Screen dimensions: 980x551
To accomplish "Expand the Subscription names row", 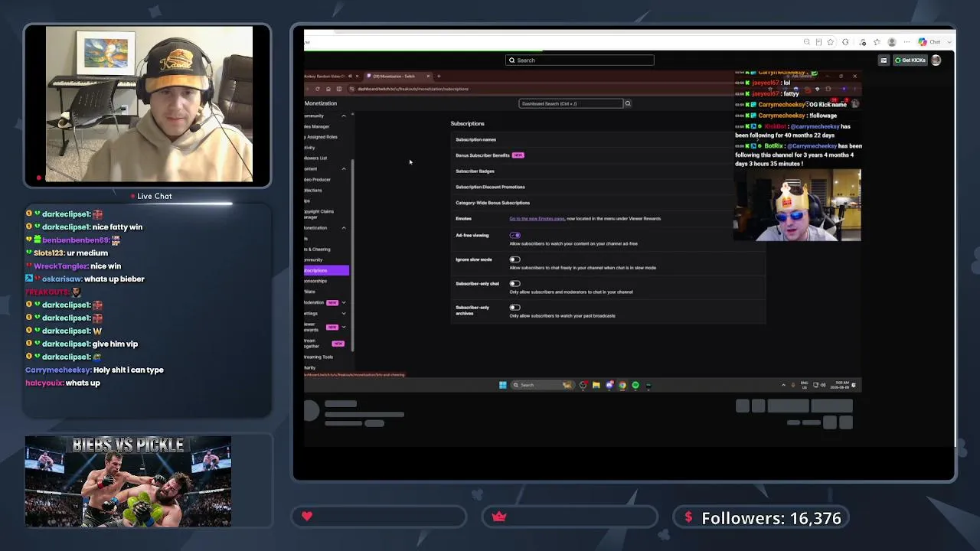I will pyautogui.click(x=607, y=139).
